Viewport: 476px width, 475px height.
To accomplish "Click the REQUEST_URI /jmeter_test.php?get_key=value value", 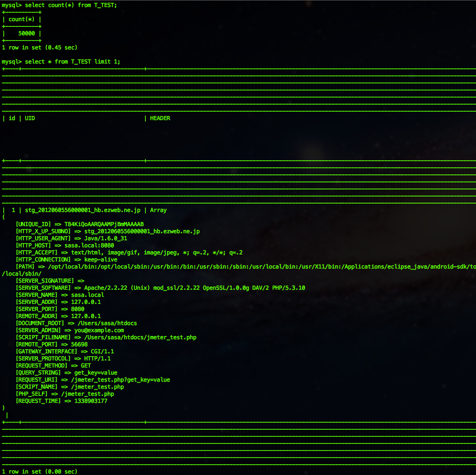I will coord(121,380).
